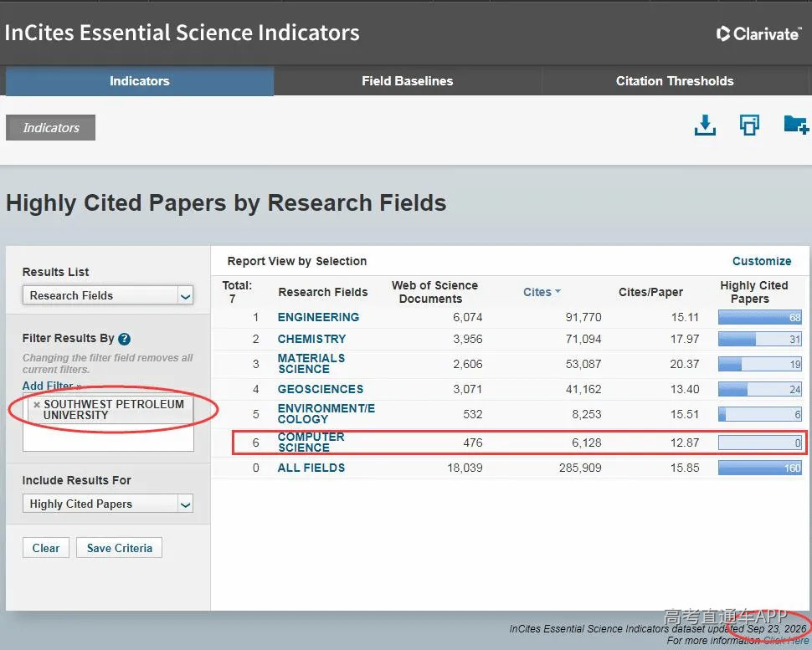This screenshot has width=812, height=650.
Task: Open the CHEMISTRY research field
Action: tap(311, 339)
